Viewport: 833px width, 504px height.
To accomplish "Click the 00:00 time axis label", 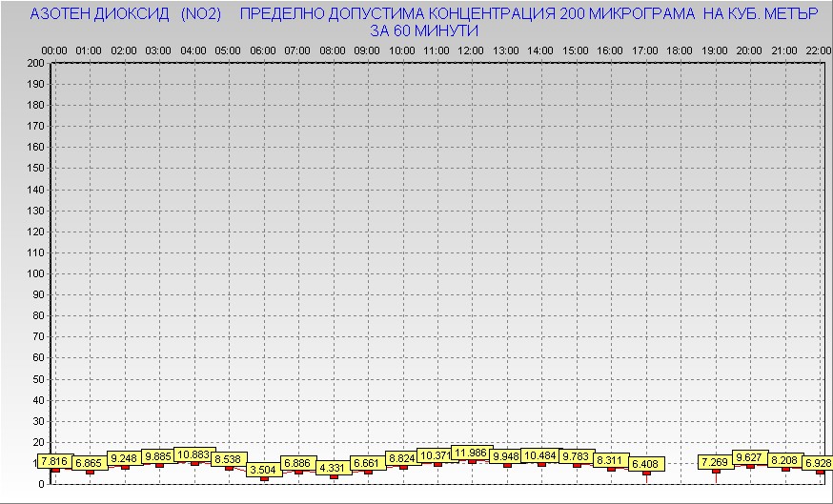I will [54, 50].
